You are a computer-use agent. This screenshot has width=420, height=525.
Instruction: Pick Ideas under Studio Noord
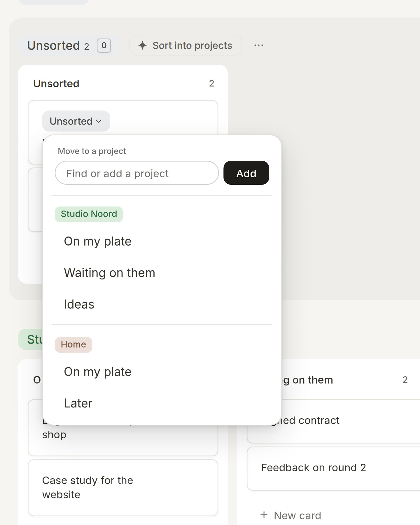[x=162, y=304]
